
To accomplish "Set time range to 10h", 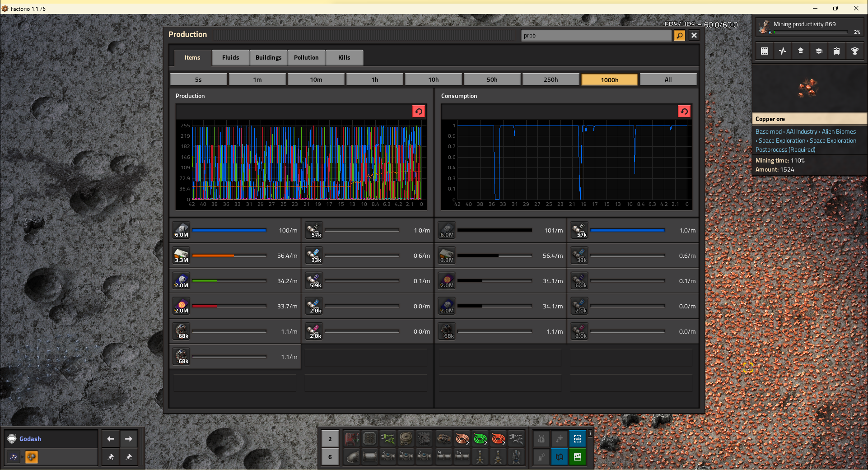I will (434, 79).
